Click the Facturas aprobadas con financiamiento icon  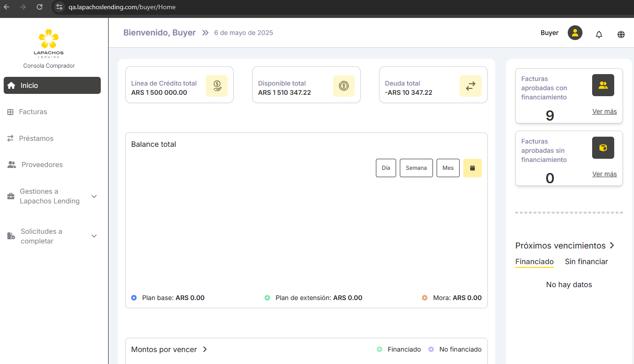tap(603, 85)
